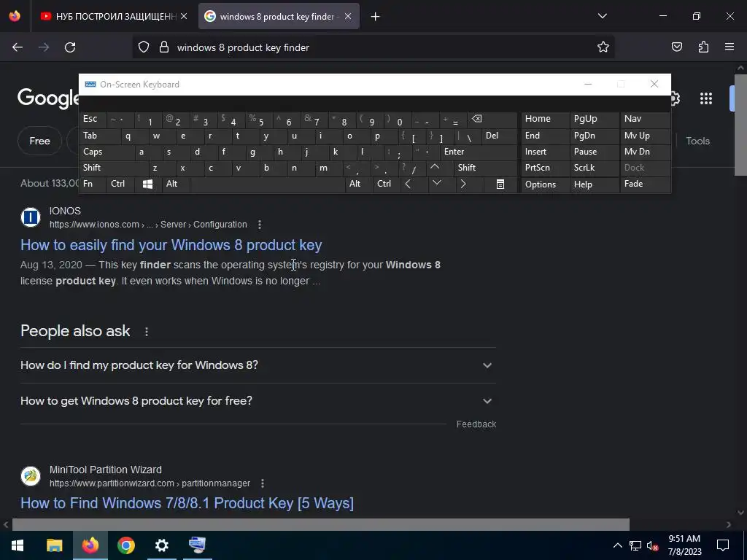Toggle the ScrLk key on On-Screen Keyboard
This screenshot has height=560, width=747.
tap(594, 168)
